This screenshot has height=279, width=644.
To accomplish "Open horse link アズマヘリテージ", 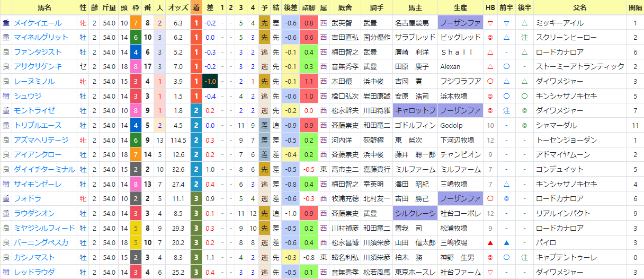I will click(41, 139).
